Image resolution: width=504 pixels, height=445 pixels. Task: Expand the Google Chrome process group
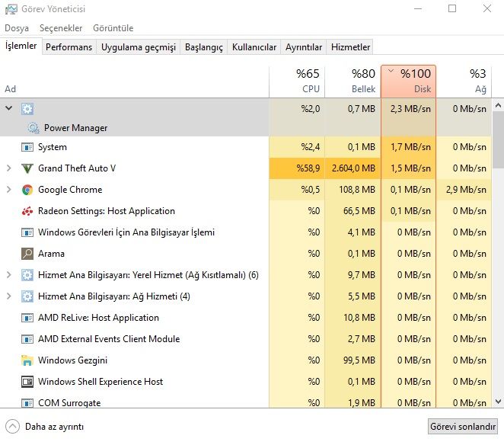coord(9,190)
